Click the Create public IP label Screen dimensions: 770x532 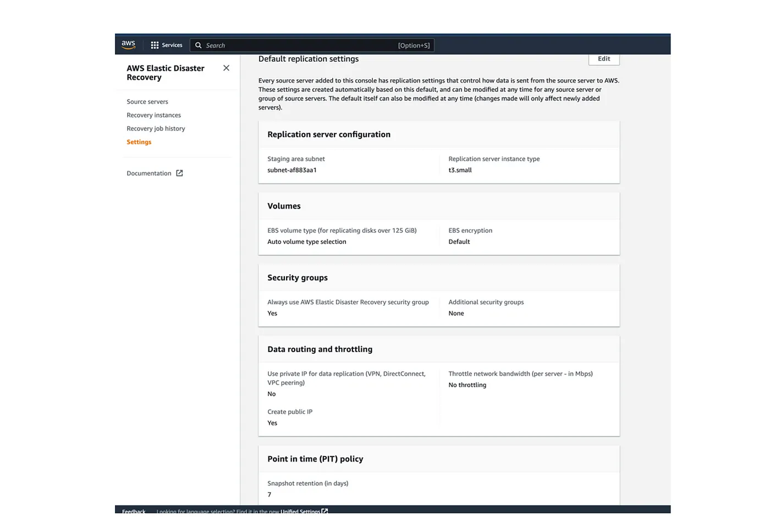pyautogui.click(x=290, y=412)
